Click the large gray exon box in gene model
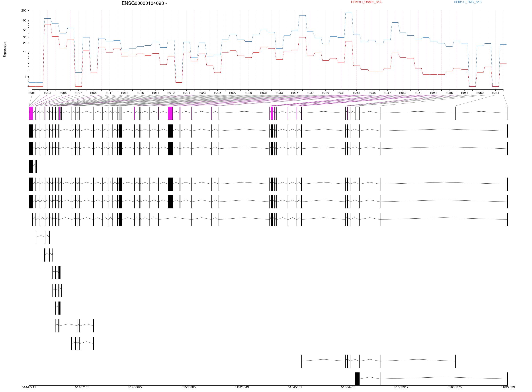Image resolution: width=532 pixels, height=392 pixels. [x=120, y=113]
